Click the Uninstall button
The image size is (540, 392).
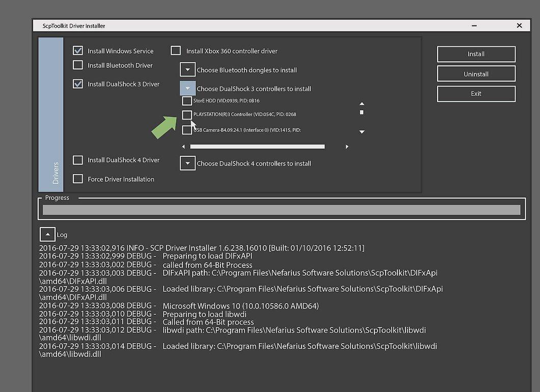click(x=476, y=74)
